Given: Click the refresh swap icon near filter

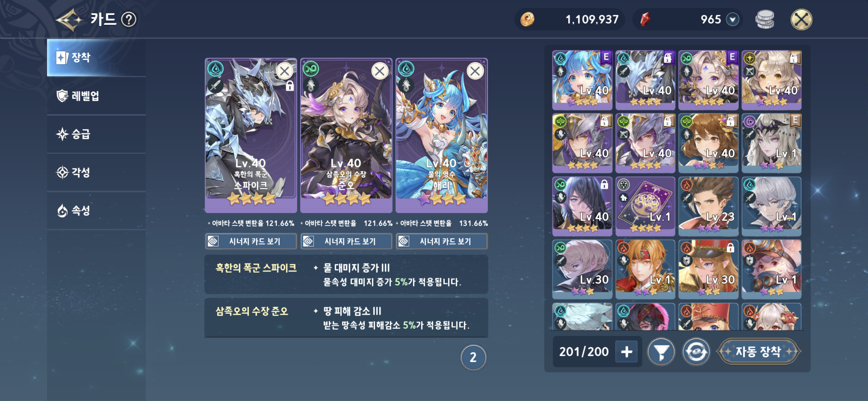Looking at the screenshot, I should (x=696, y=352).
